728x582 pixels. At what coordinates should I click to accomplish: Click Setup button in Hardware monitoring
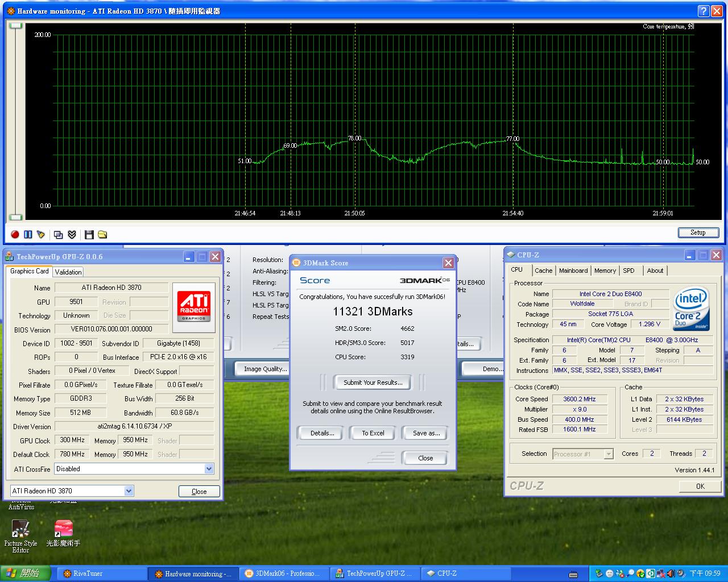[698, 232]
